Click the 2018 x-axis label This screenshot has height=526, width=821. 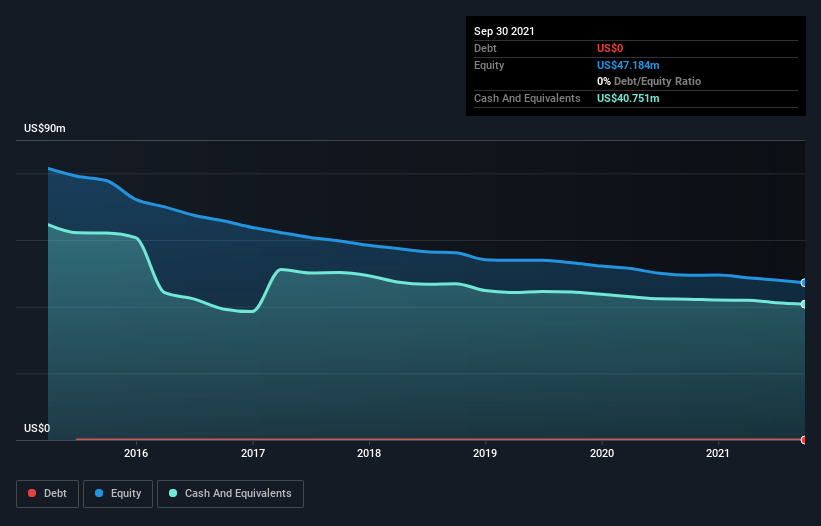coord(369,453)
